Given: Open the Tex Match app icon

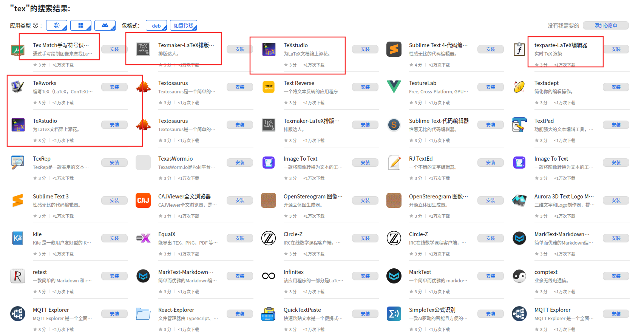Looking at the screenshot, I should (x=18, y=50).
